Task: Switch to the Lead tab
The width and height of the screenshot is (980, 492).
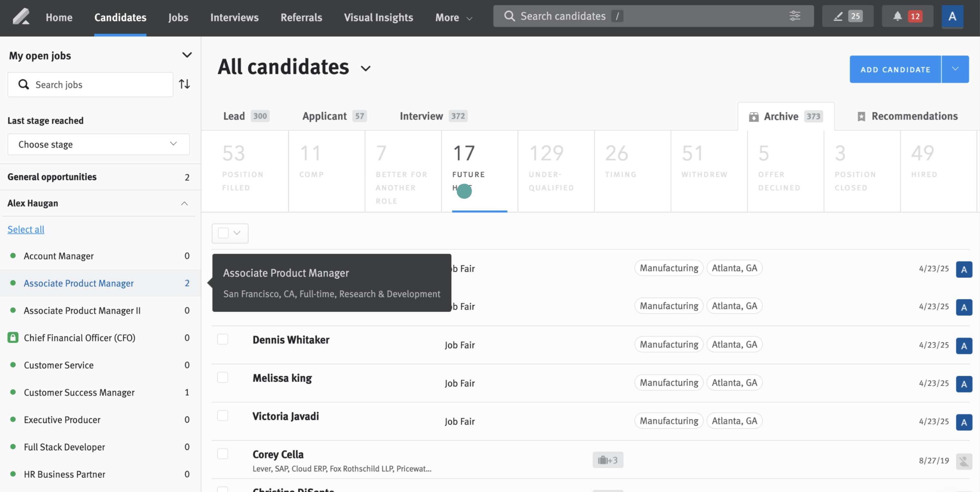Action: (246, 116)
